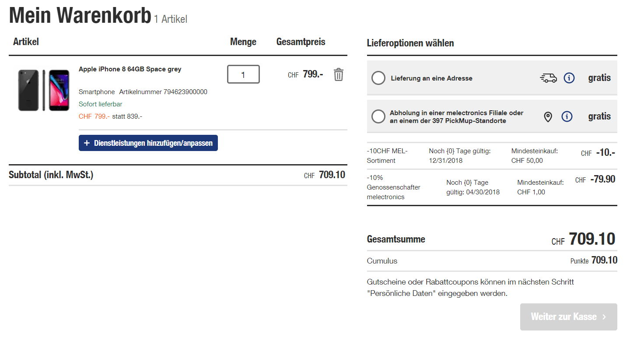Click the Cumulus Punkte 709.10 value
This screenshot has width=644, height=341.
tap(604, 260)
